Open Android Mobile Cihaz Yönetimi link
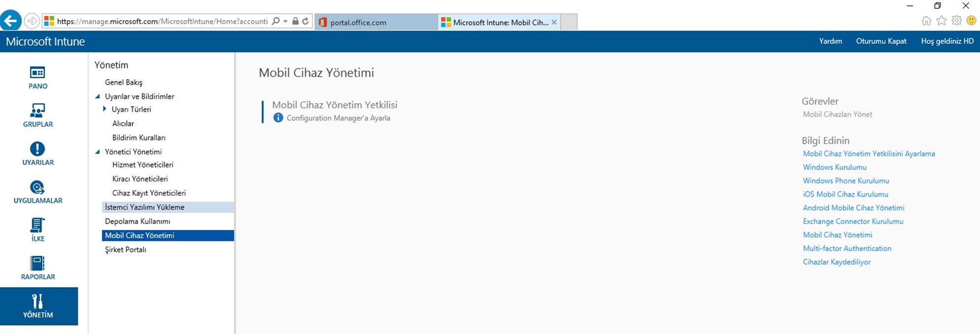 coord(854,208)
